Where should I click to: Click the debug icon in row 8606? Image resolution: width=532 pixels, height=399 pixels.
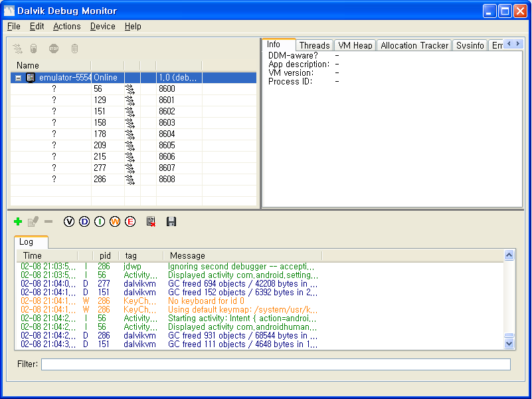tap(130, 156)
